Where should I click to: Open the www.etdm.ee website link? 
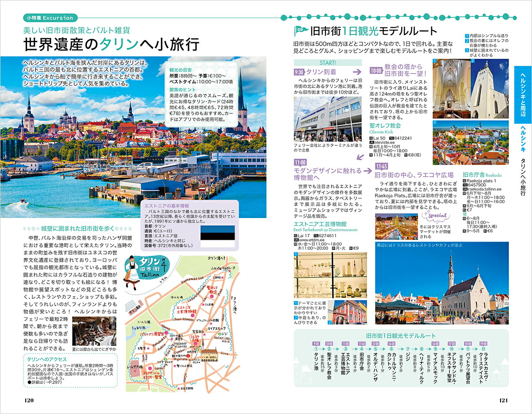pos(311,240)
